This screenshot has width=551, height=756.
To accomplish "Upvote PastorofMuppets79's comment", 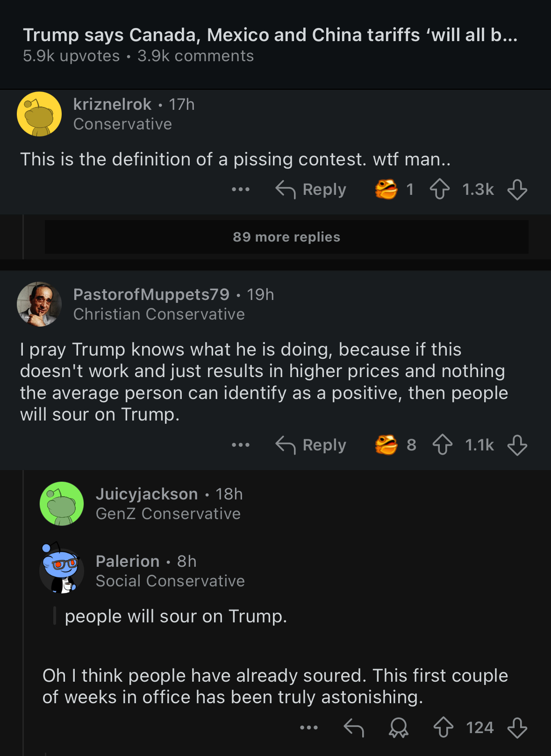I will [442, 445].
